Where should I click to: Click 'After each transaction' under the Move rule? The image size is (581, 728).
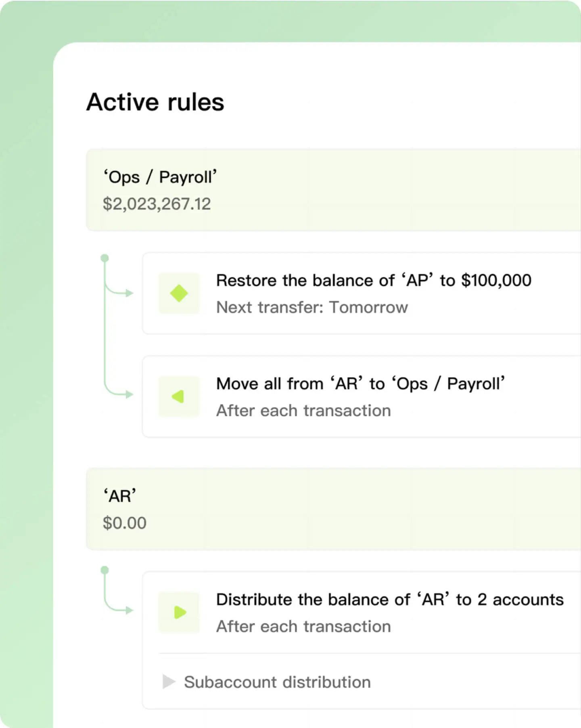(x=303, y=411)
